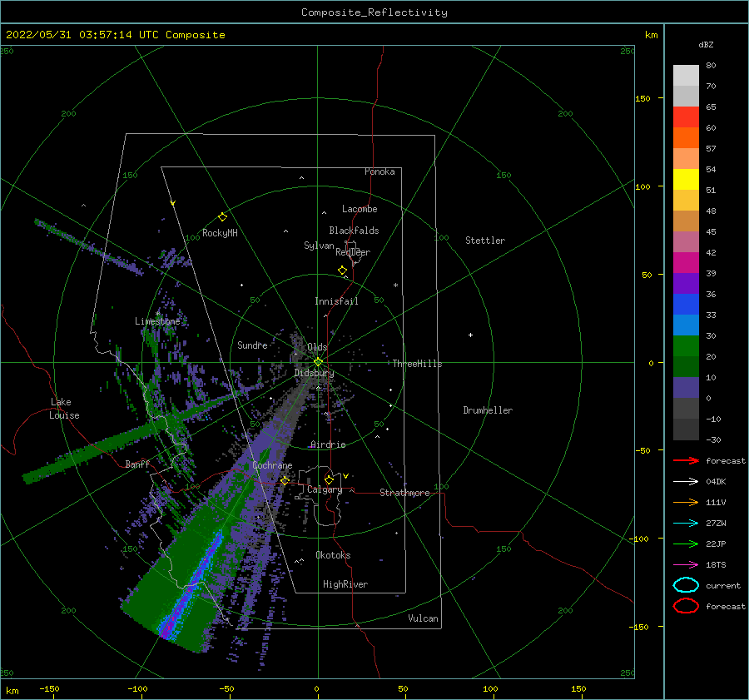Click the Okotoks label
Screen dimensions: 749x700
point(333,555)
